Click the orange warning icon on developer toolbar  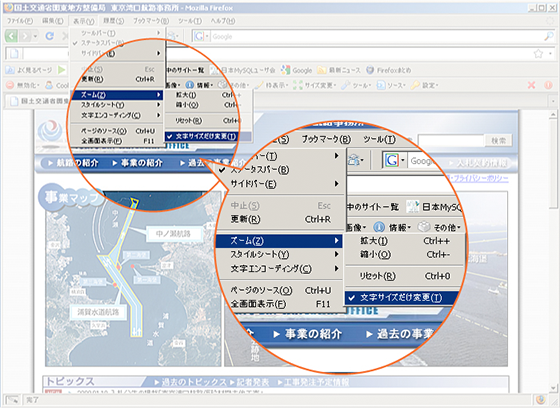548,85
